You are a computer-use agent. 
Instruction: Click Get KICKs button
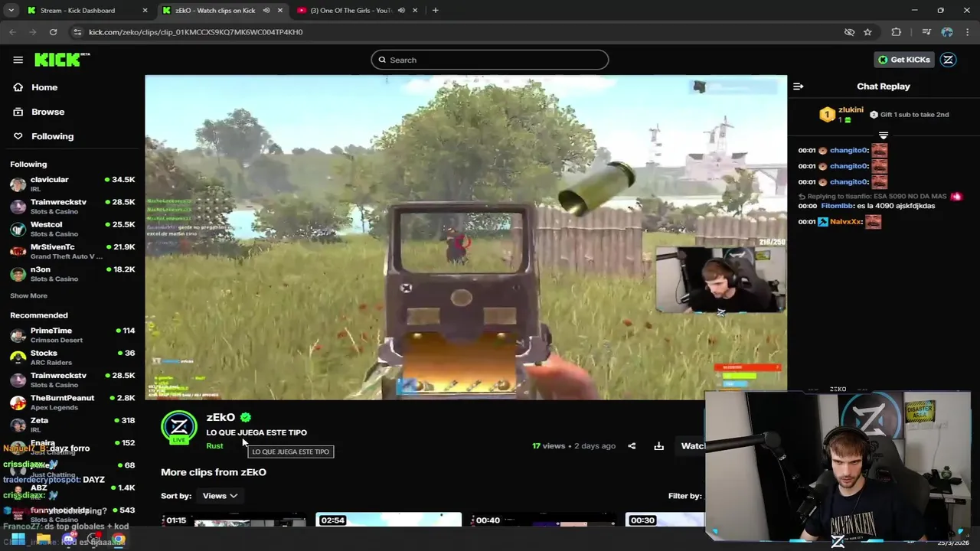click(x=904, y=60)
